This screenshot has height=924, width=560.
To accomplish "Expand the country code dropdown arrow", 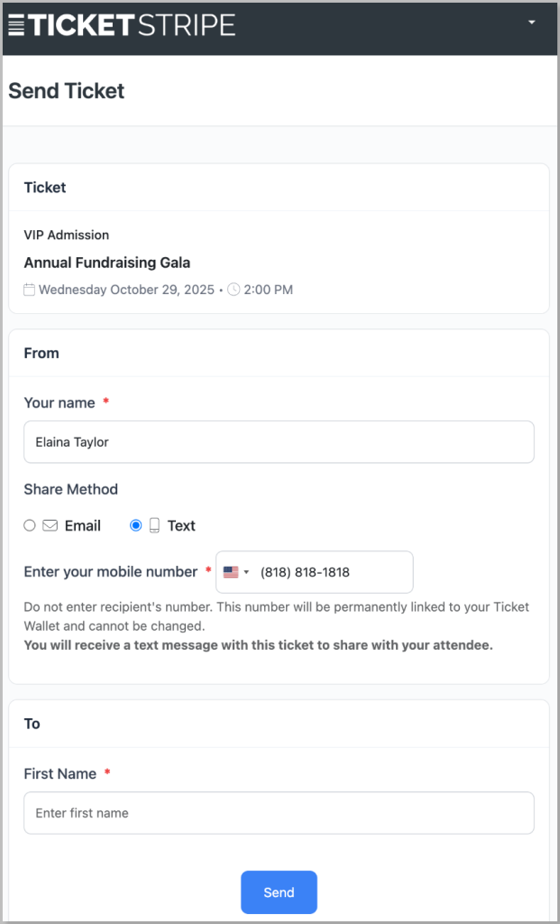I will coord(246,572).
